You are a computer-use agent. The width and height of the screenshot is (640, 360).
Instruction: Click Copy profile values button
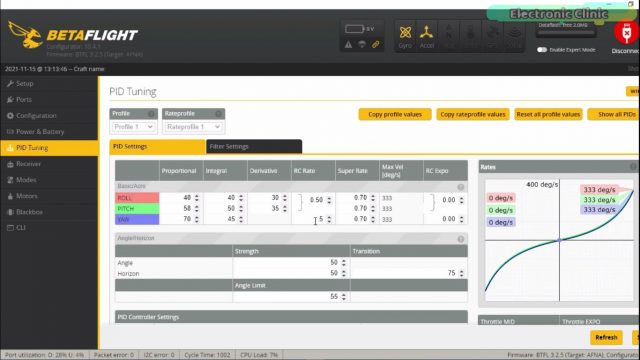pos(395,115)
